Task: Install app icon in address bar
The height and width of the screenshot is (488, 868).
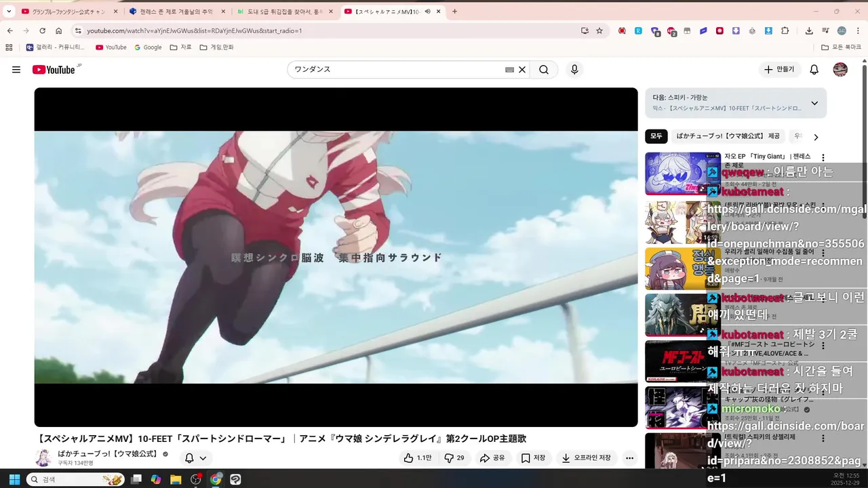Action: point(585,30)
